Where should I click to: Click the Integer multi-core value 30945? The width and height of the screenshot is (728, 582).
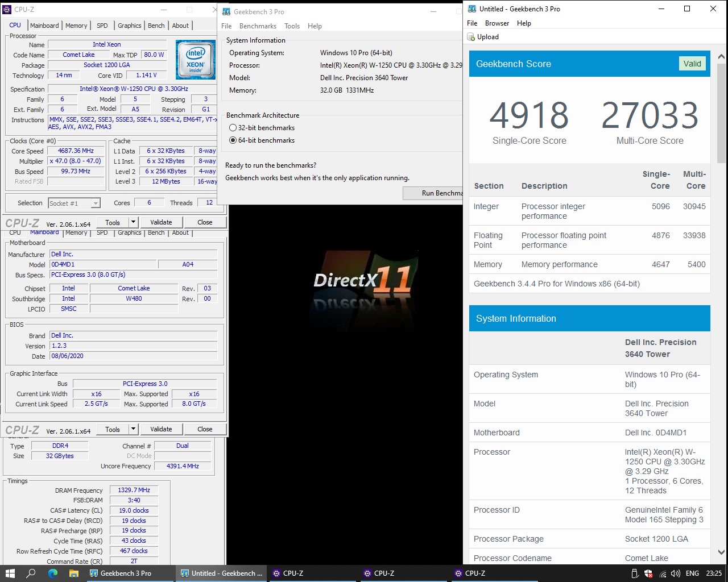pyautogui.click(x=694, y=206)
